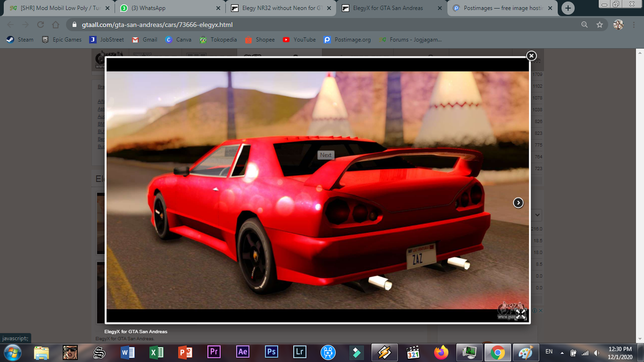Open Tokopedia bookmark
The width and height of the screenshot is (644, 362).
pos(218,40)
